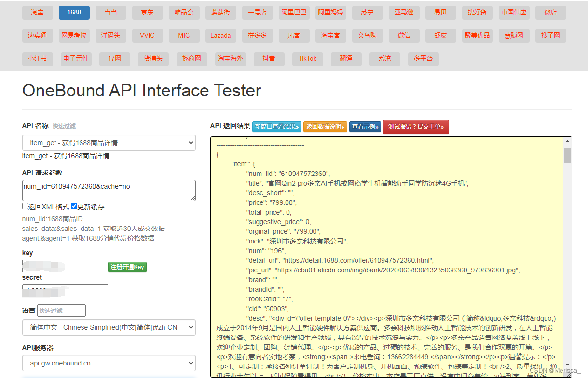Select the 淘宝海外 tab
Screen dimensions: 588x378
230,59
